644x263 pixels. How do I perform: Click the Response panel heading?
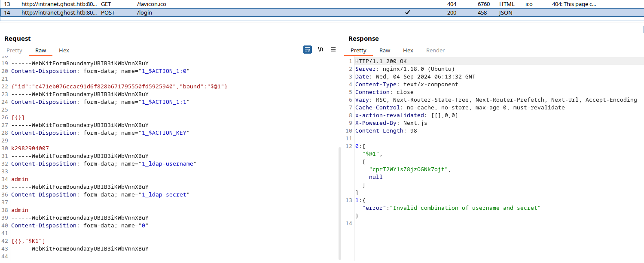(x=363, y=39)
